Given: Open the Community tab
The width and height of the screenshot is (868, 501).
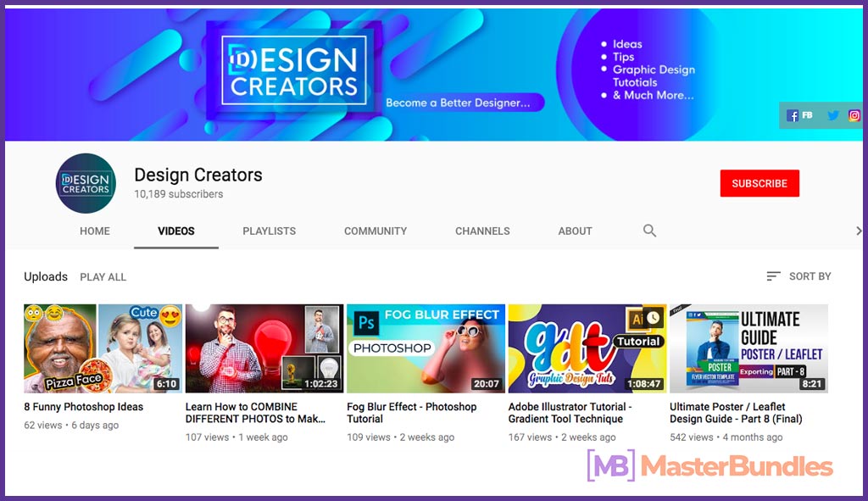Looking at the screenshot, I should [x=376, y=231].
